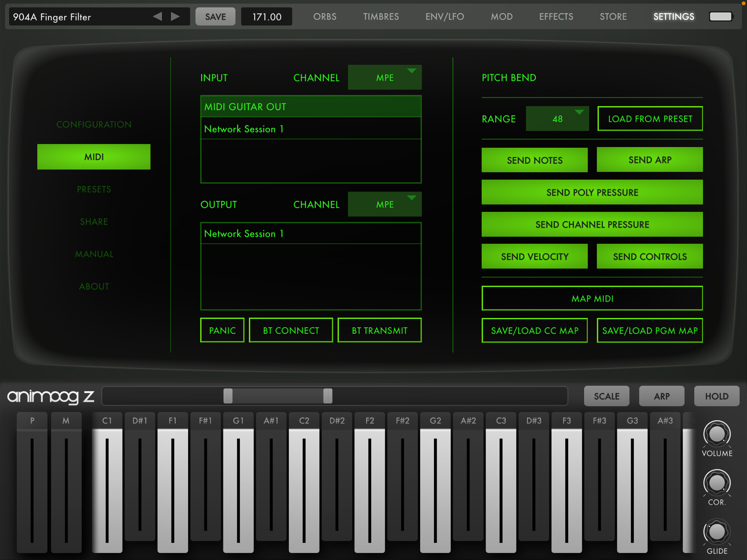Image resolution: width=747 pixels, height=560 pixels.
Task: Tap the battery indicator icon
Action: tap(721, 16)
